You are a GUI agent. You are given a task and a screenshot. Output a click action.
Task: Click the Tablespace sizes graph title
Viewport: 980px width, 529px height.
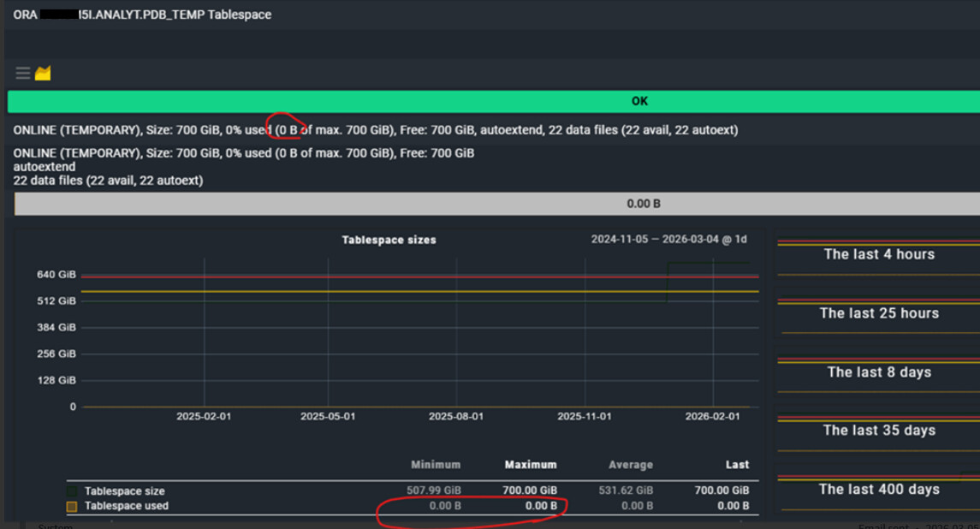tap(389, 241)
